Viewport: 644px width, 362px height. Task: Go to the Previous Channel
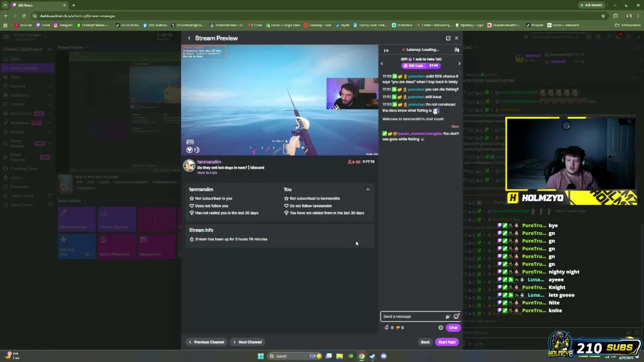[206, 342]
